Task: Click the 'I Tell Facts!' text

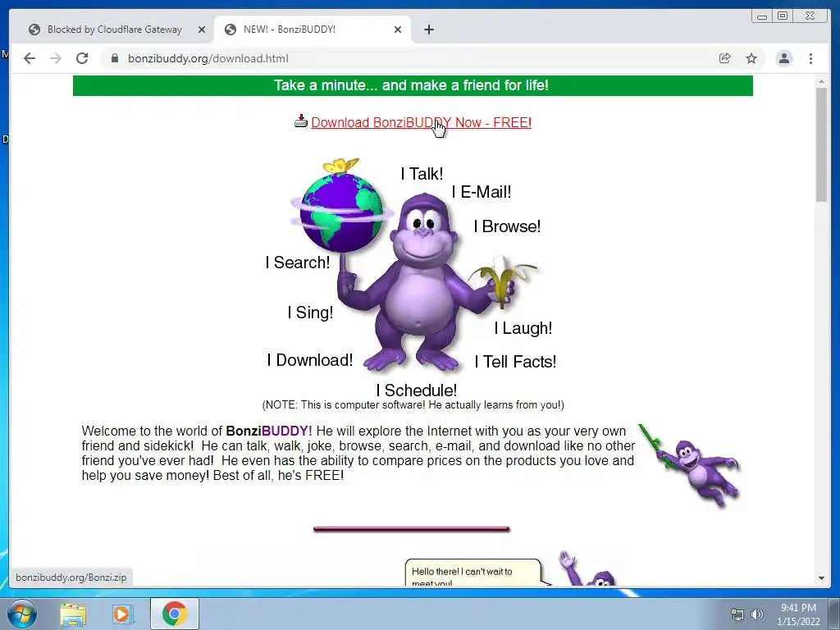Action: [515, 362]
